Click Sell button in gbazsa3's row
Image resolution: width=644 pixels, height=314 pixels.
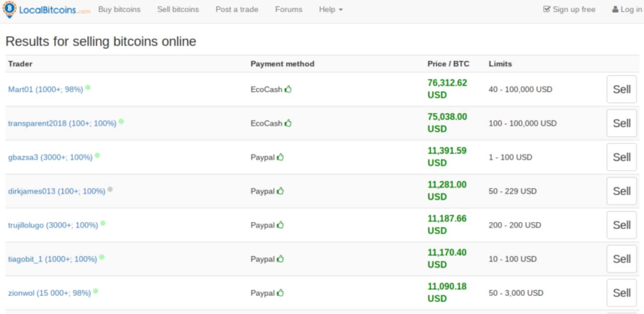(x=622, y=157)
